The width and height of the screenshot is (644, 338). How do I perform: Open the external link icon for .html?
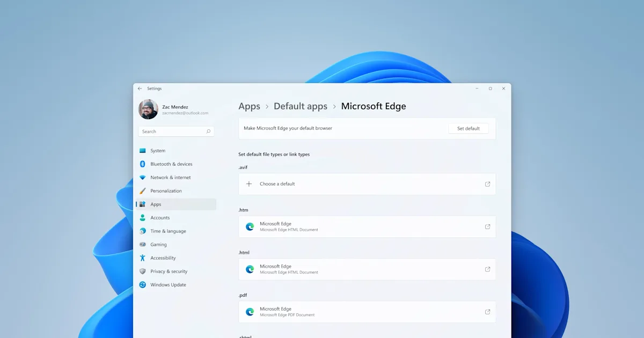coord(487,269)
